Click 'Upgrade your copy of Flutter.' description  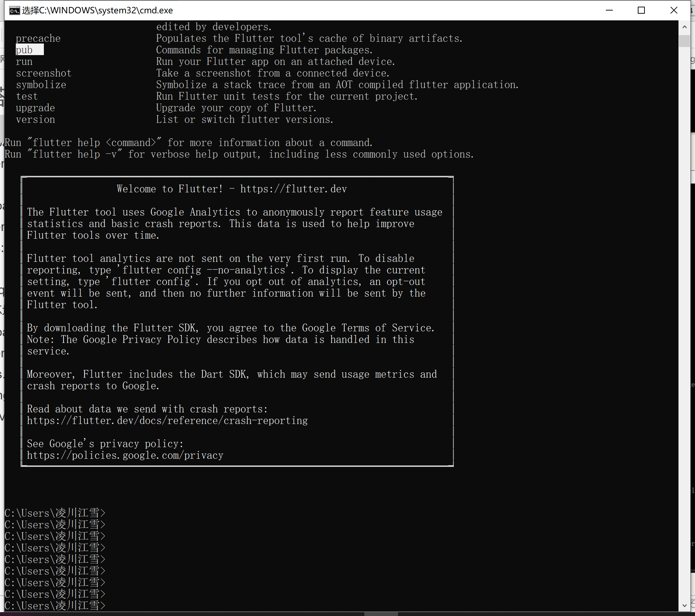[x=236, y=108]
